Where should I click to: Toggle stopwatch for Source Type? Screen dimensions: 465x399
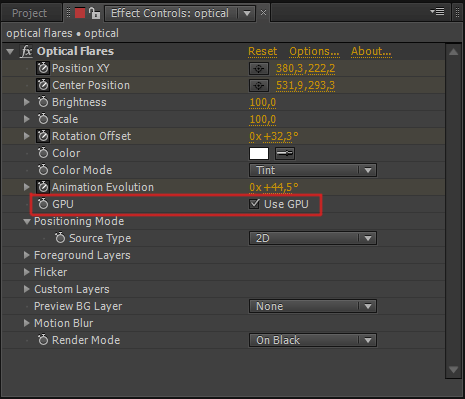(x=60, y=238)
